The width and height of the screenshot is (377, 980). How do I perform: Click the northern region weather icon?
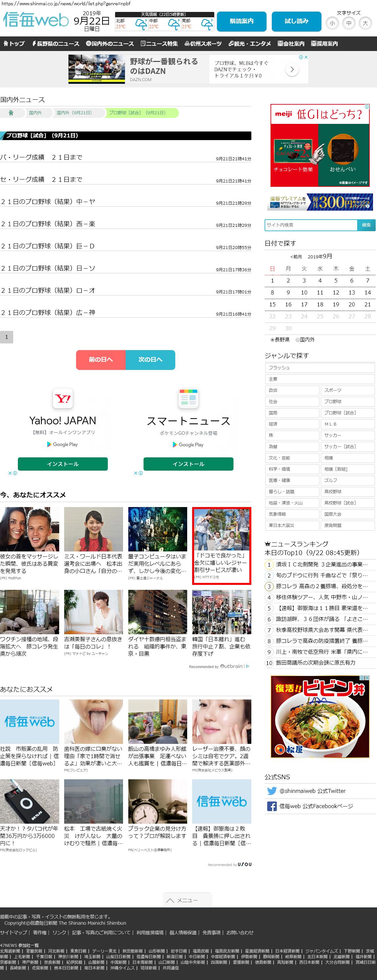click(x=141, y=25)
